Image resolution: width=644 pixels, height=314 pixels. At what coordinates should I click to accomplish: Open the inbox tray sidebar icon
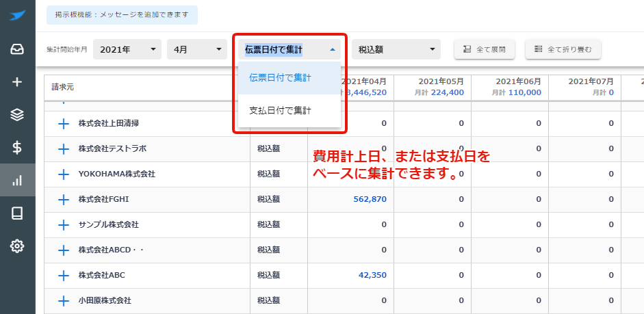pyautogui.click(x=17, y=49)
